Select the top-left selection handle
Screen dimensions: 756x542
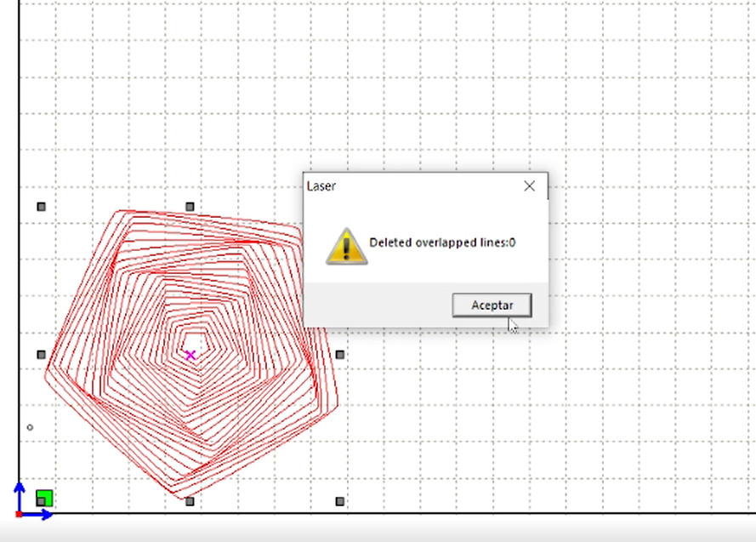click(x=41, y=207)
